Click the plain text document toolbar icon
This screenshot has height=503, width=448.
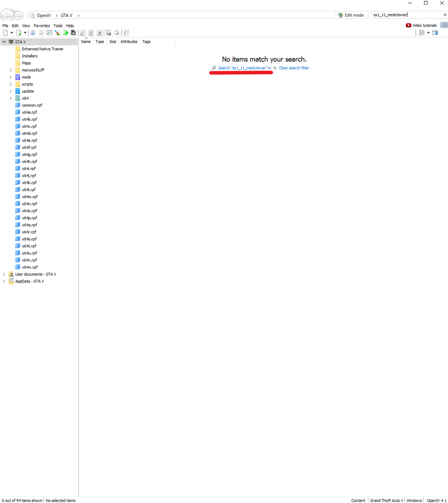pos(91,33)
